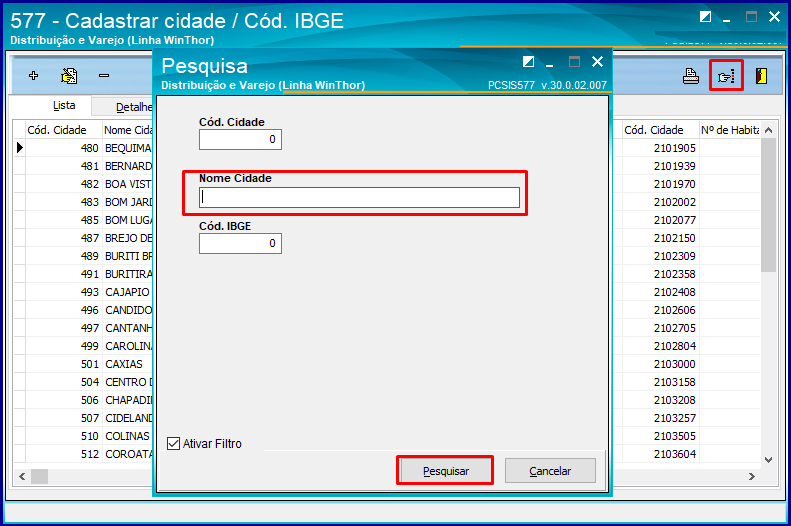Image resolution: width=791 pixels, height=526 pixels.
Task: Click the Pesquisar button
Action: tap(445, 471)
